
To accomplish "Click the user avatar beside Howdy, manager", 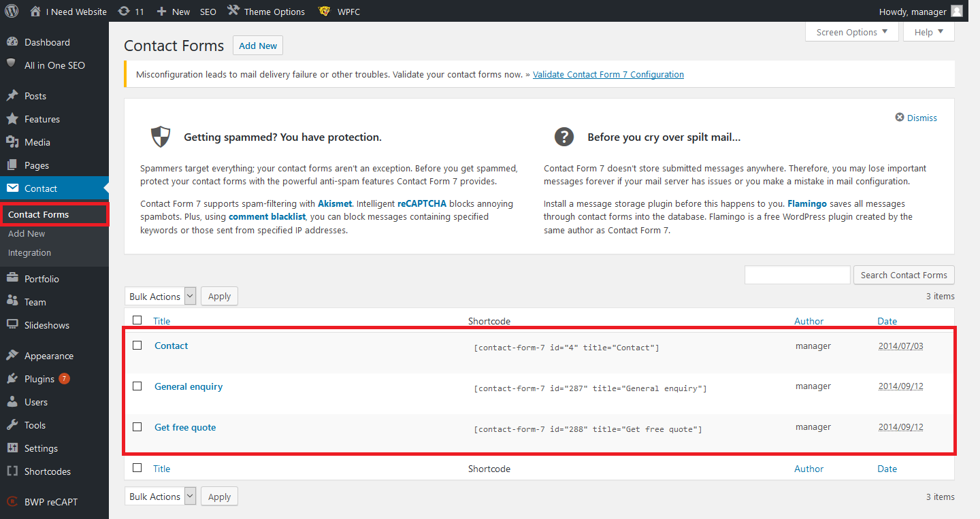I will pos(957,12).
